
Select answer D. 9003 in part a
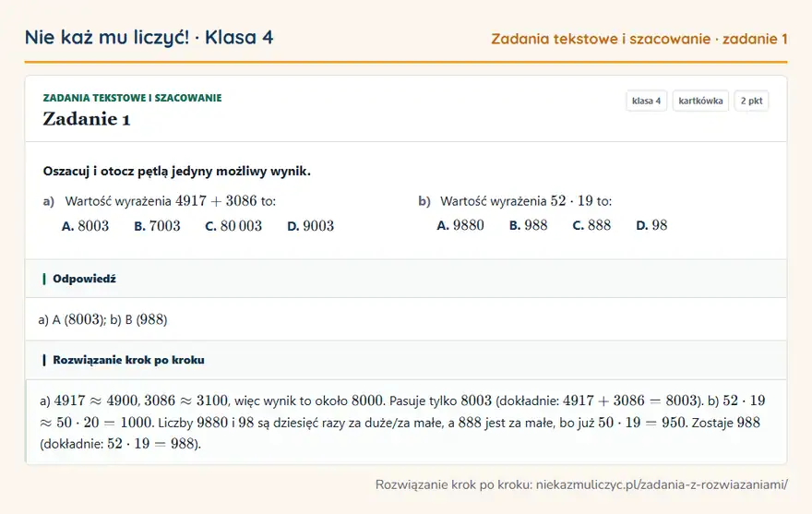click(x=311, y=226)
